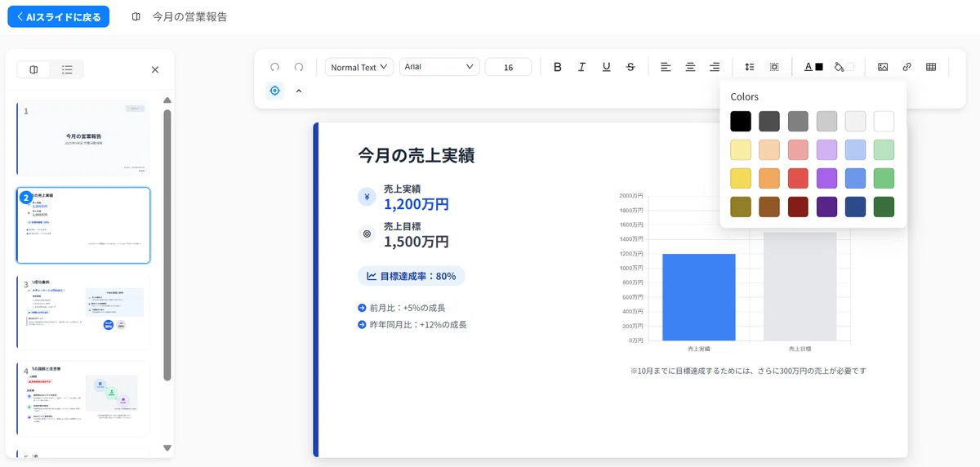Viewport: 980px width, 467px height.
Task: Pick the black color swatch
Action: [741, 122]
